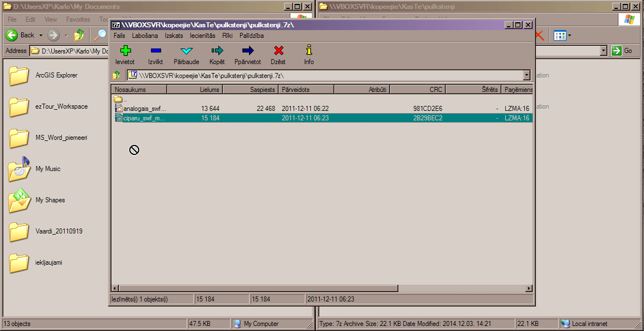Select the ciparu_swf file icon
The width and height of the screenshot is (644, 331).
[119, 118]
